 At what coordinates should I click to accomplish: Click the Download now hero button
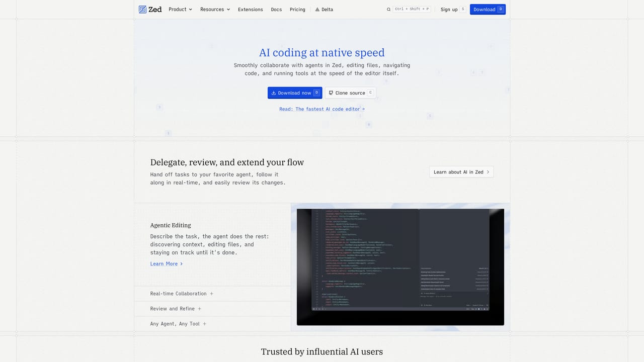coord(295,93)
